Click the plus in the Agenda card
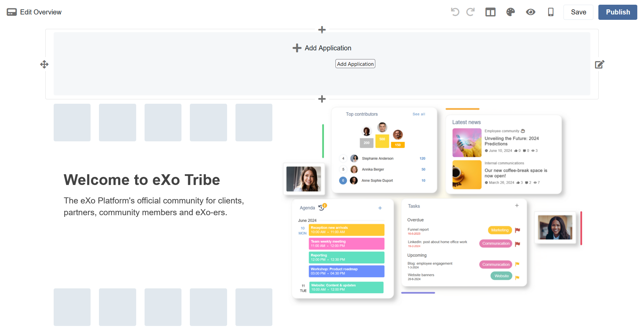The height and width of the screenshot is (330, 644). [380, 208]
